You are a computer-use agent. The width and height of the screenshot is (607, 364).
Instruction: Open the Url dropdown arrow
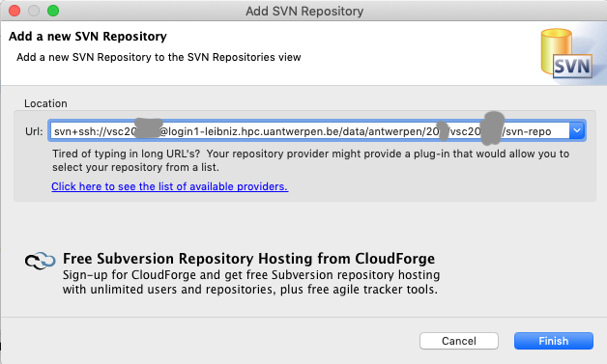pyautogui.click(x=577, y=130)
